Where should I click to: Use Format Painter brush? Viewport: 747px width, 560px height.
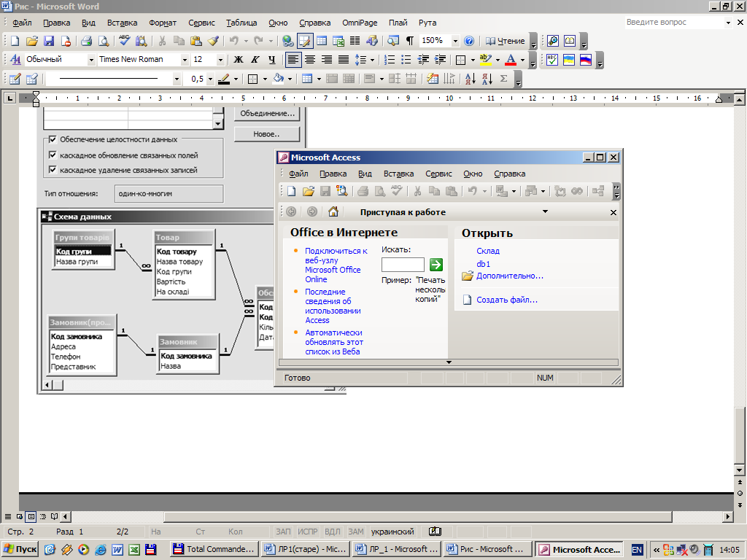tap(213, 41)
